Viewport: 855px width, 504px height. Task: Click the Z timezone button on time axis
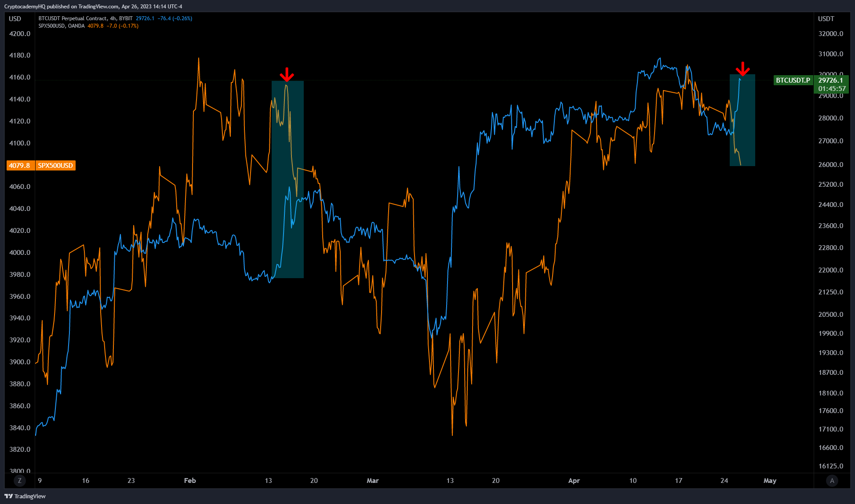point(19,481)
